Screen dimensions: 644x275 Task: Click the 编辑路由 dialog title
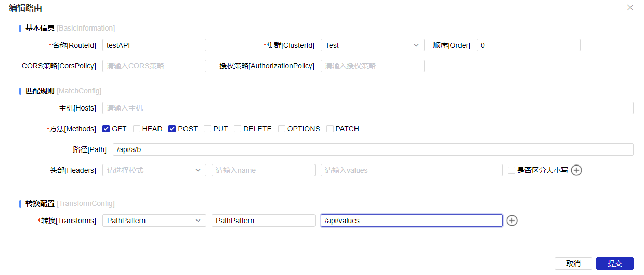coord(25,8)
